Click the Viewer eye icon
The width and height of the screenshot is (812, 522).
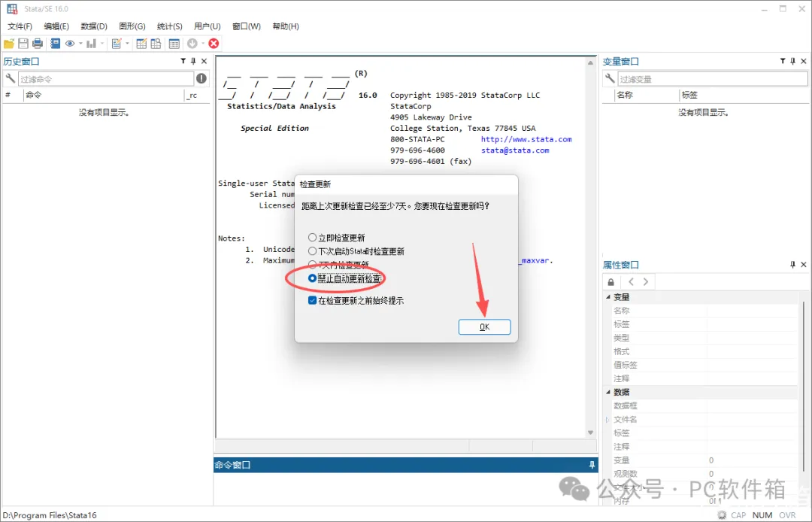tap(70, 44)
